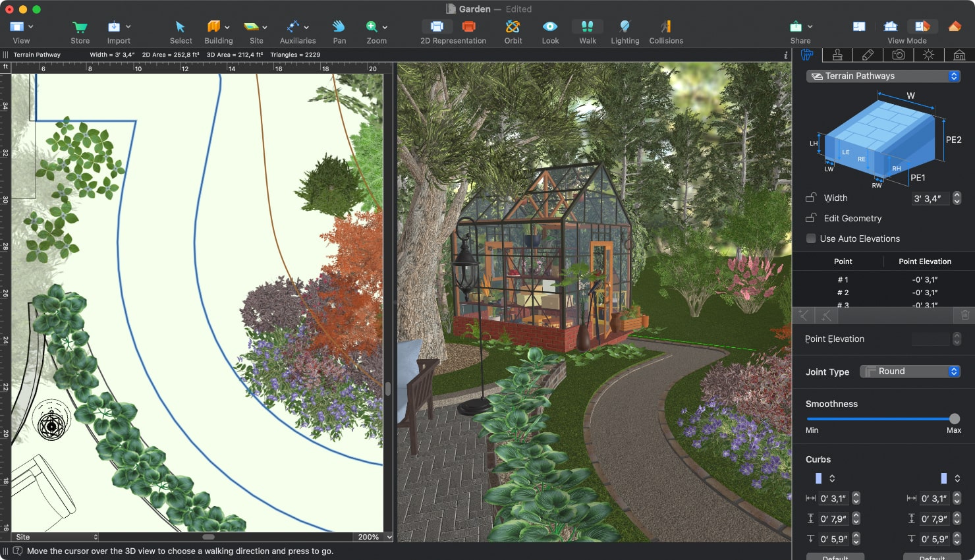975x560 pixels.
Task: Click the Width stepper arrows
Action: pyautogui.click(x=957, y=198)
